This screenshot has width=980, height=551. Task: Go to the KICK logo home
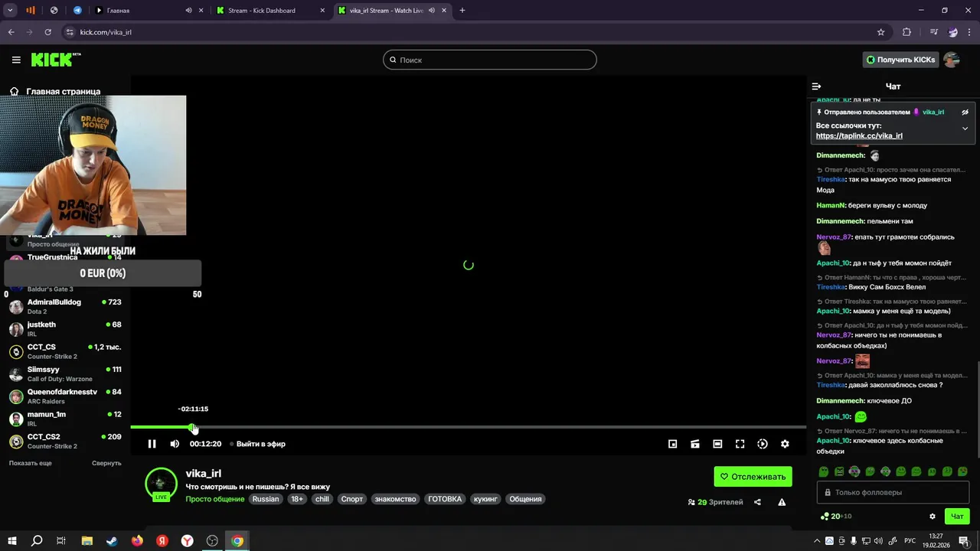click(56, 60)
